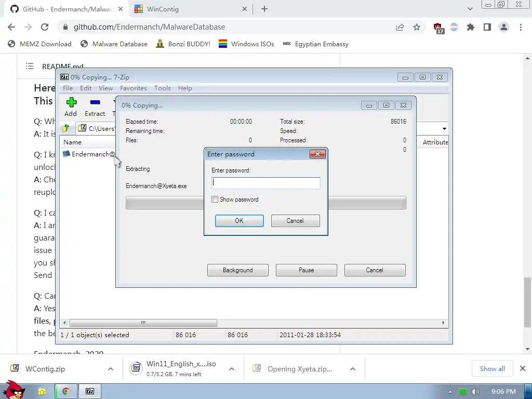Open the uBlock extension icon with badge 17
This screenshot has width=532, height=399.
[438, 28]
